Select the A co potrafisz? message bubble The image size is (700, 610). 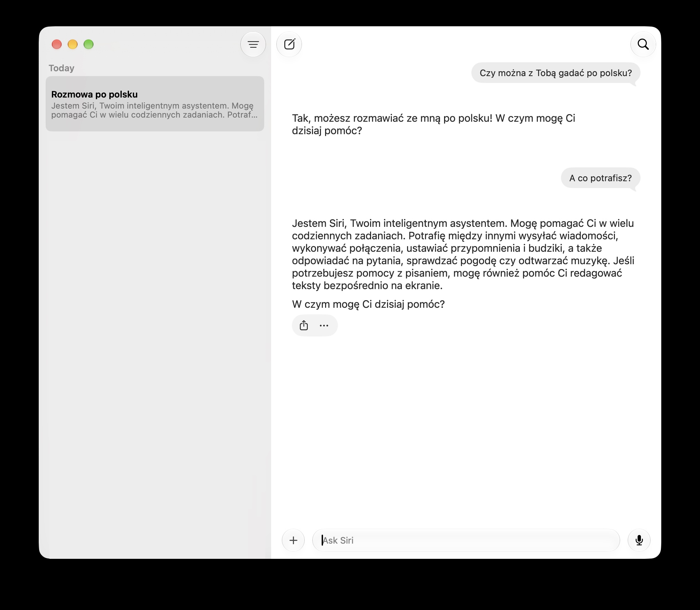click(x=601, y=178)
